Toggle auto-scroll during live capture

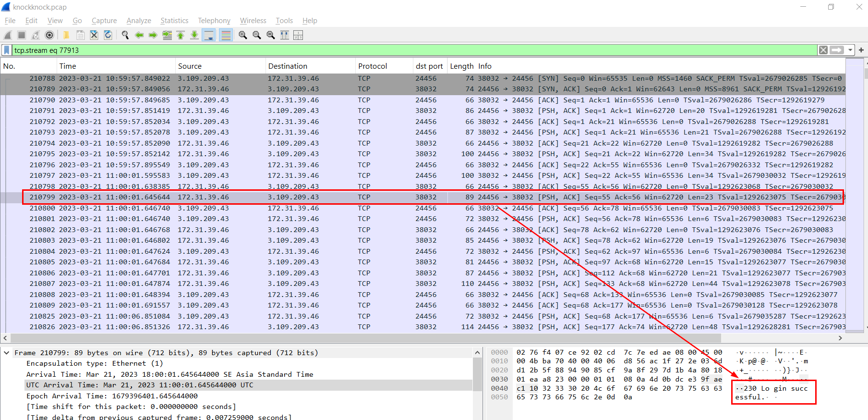(209, 35)
